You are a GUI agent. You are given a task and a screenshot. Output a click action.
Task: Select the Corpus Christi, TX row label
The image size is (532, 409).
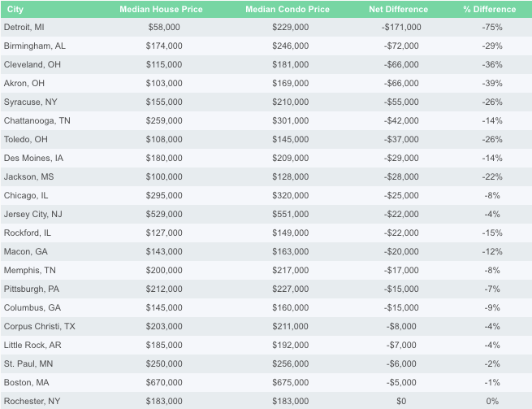39,326
